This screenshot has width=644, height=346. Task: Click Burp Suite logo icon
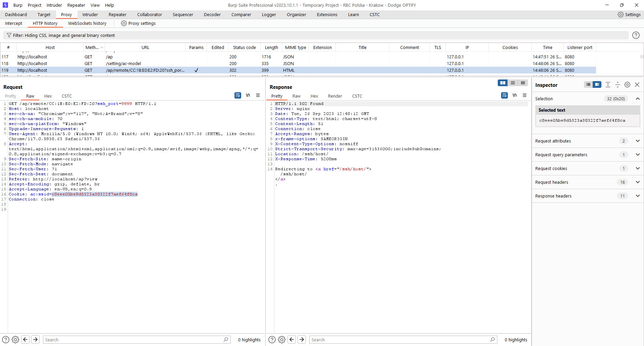tap(5, 5)
